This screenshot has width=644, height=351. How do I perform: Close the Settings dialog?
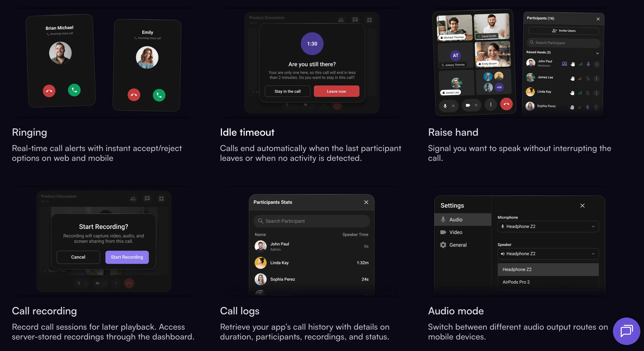click(x=582, y=206)
